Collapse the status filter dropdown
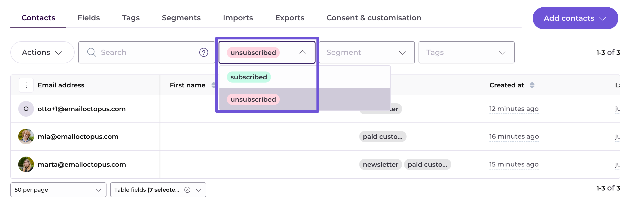The image size is (644, 214). (x=303, y=52)
